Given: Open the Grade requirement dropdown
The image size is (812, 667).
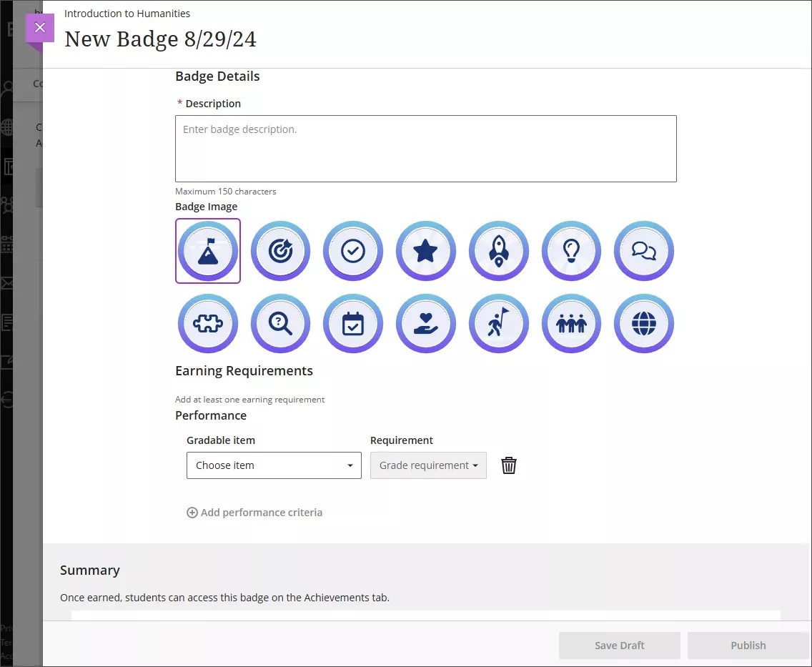Looking at the screenshot, I should click(x=428, y=465).
